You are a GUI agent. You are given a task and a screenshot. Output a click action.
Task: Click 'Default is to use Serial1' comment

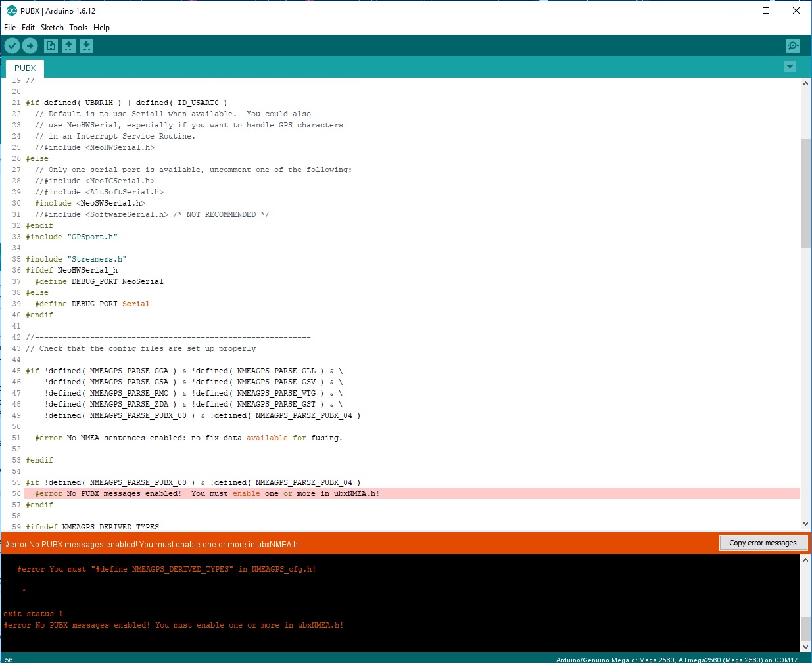(173, 114)
